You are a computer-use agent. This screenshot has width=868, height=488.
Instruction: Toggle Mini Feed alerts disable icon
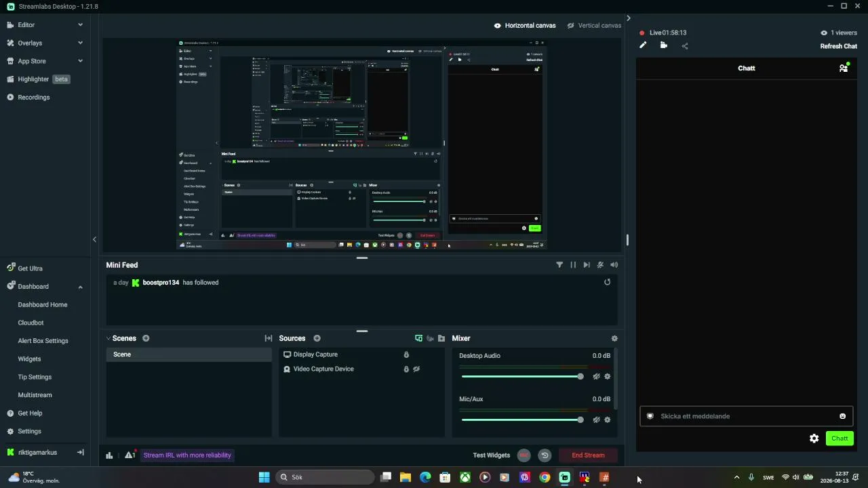[x=600, y=265]
